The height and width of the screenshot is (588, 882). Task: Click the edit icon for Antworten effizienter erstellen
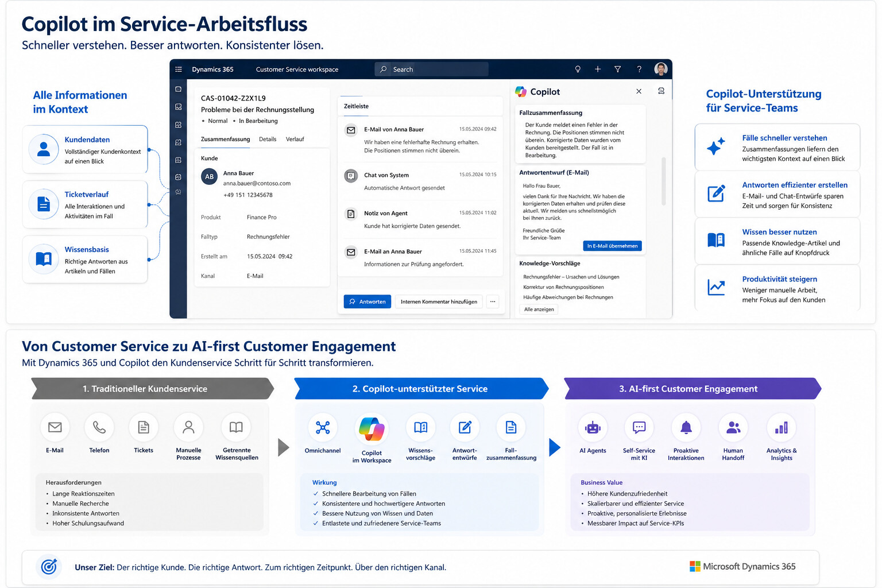716,194
